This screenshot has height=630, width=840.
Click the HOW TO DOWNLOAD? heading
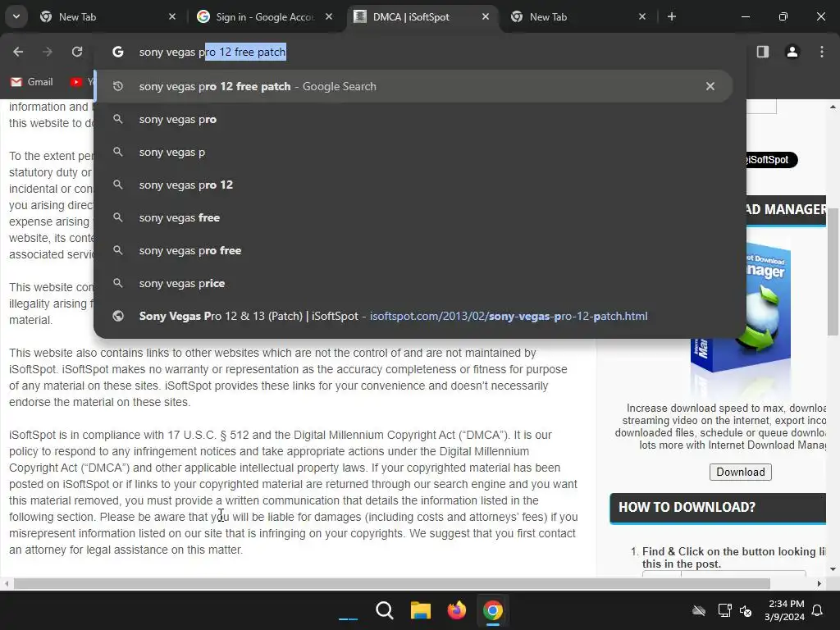coord(687,507)
